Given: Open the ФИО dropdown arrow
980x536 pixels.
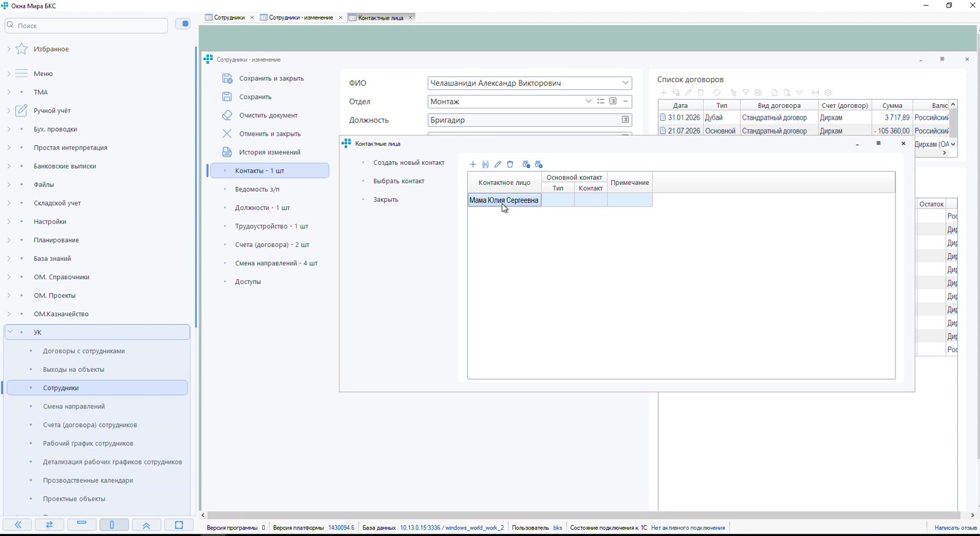Looking at the screenshot, I should click(x=625, y=83).
